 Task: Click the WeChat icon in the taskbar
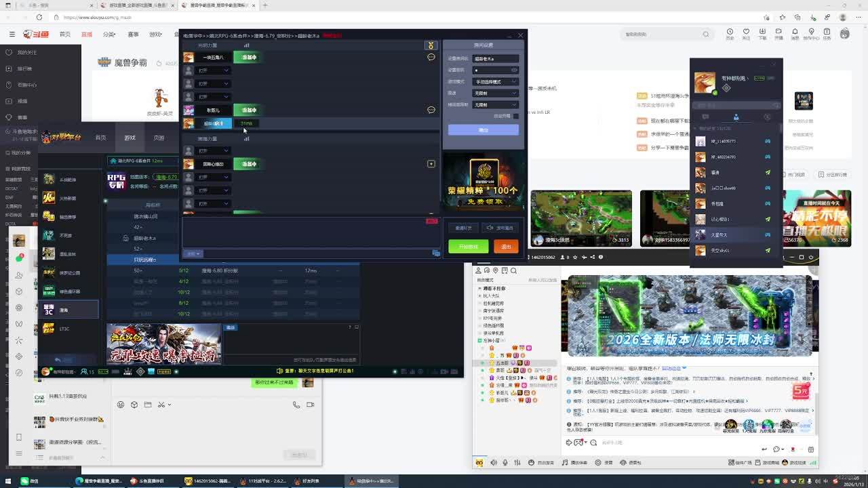point(25,481)
